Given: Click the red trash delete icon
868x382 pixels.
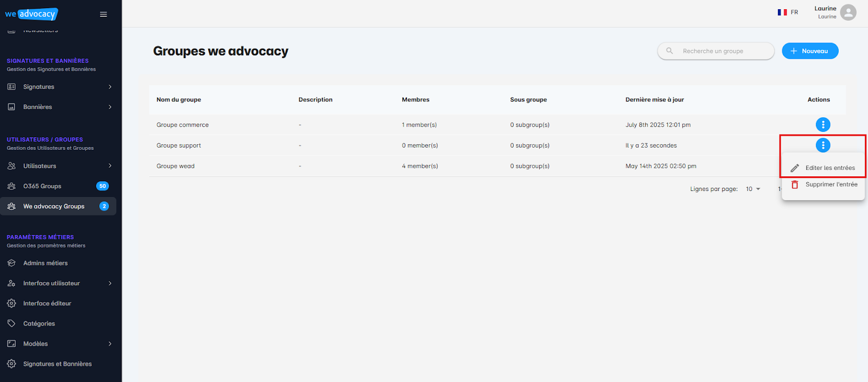Looking at the screenshot, I should (x=795, y=184).
